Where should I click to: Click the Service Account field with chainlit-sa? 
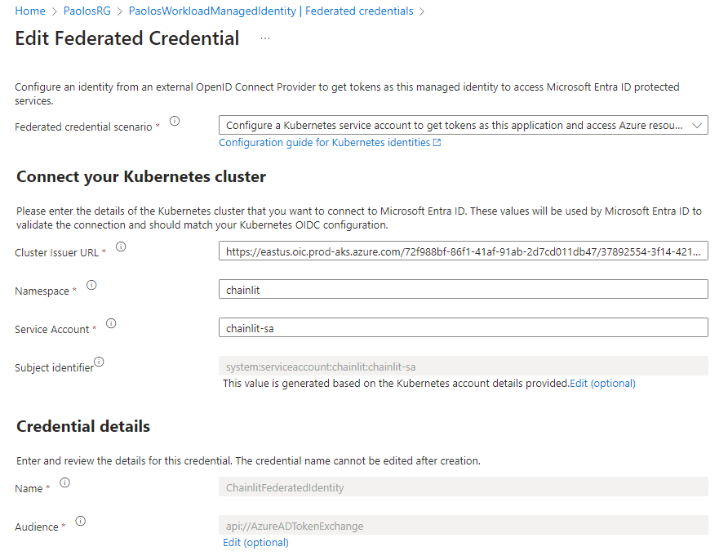(x=463, y=328)
